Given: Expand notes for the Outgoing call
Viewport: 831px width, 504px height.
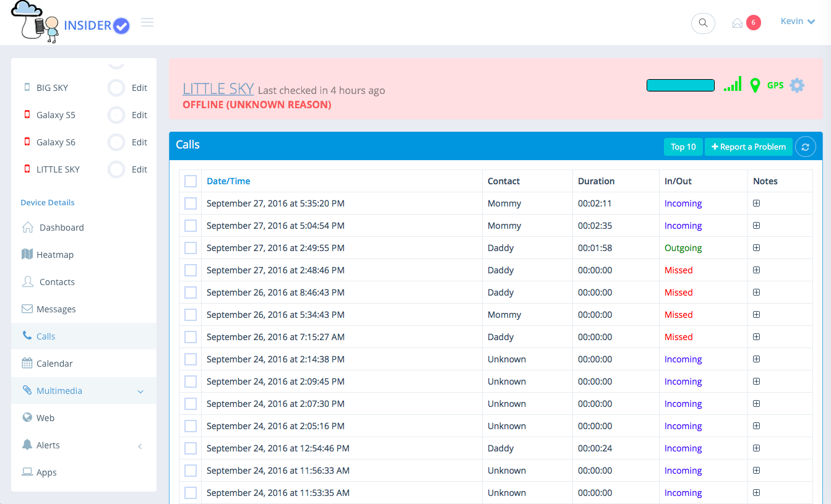Looking at the screenshot, I should click(x=756, y=247).
